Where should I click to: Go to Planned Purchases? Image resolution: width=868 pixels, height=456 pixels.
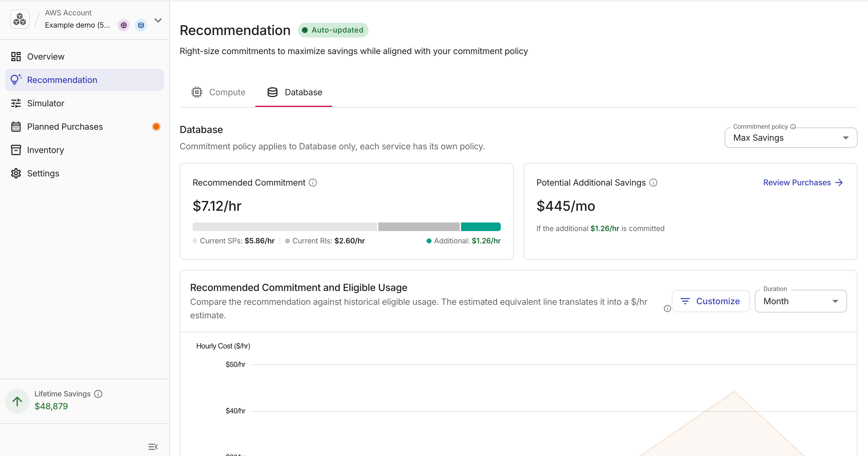(x=84, y=127)
